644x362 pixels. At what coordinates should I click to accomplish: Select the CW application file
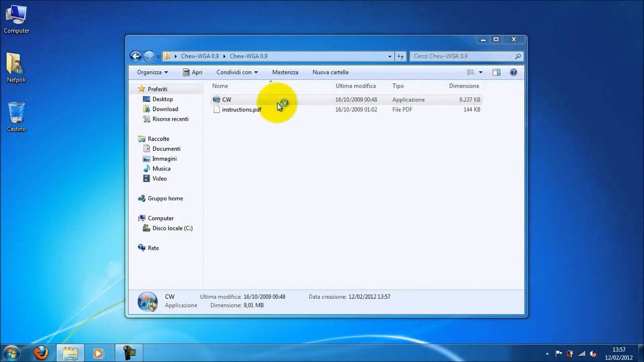click(346, 100)
